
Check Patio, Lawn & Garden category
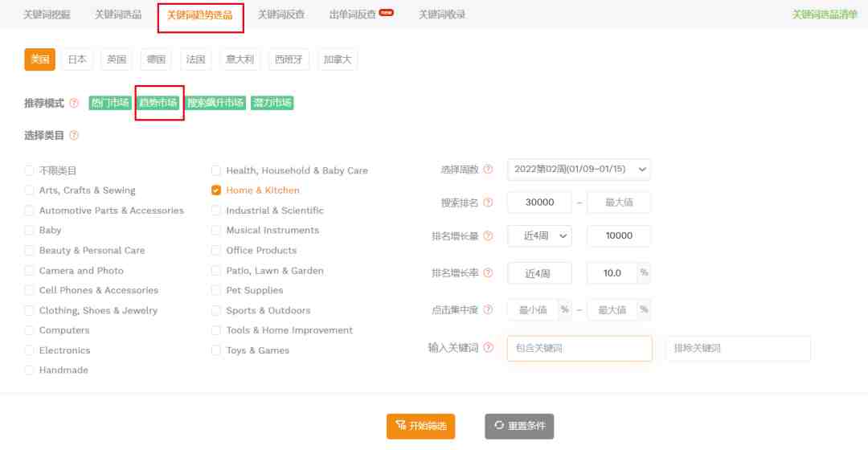tap(216, 271)
